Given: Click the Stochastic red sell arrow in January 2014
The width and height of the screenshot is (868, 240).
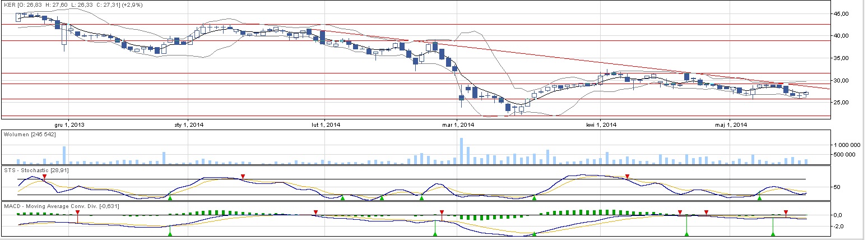Looking at the screenshot, I should coord(243,177).
